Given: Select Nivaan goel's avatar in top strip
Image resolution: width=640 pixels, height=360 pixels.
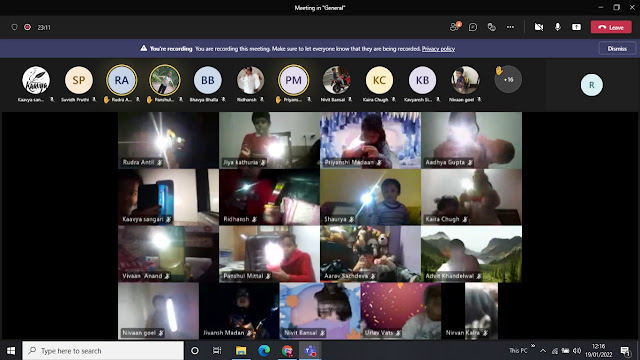Looking at the screenshot, I should click(x=465, y=80).
